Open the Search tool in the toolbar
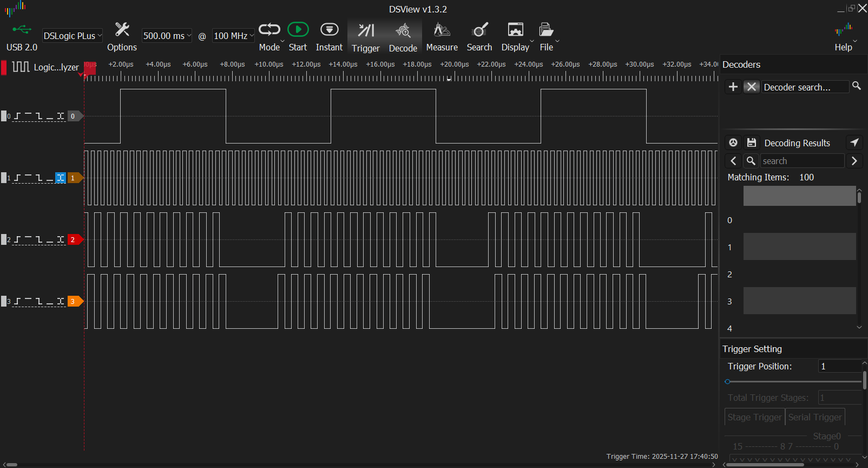 (479, 36)
